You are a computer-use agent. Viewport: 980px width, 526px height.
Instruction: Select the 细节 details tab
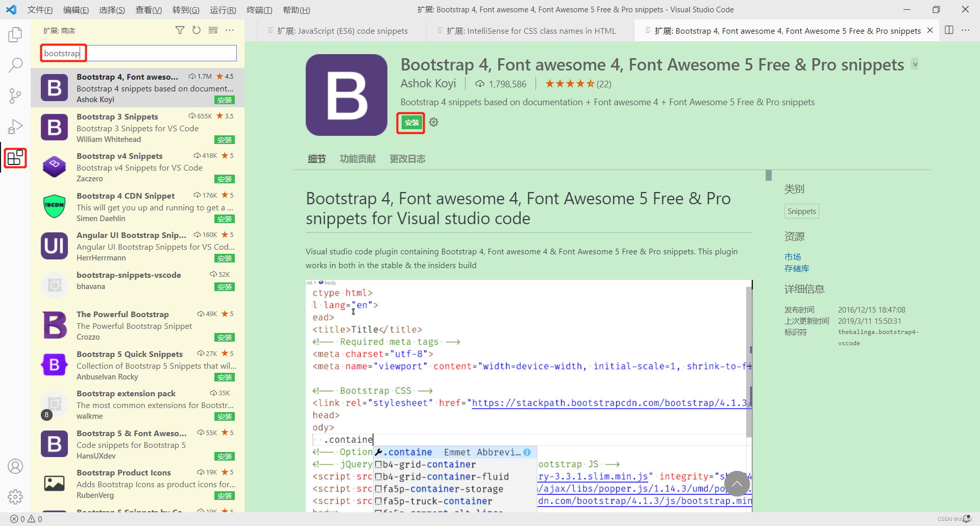[x=316, y=159]
